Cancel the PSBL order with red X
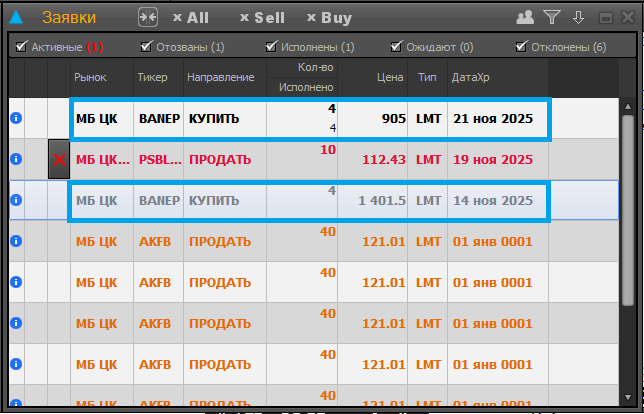The image size is (644, 414). click(59, 159)
